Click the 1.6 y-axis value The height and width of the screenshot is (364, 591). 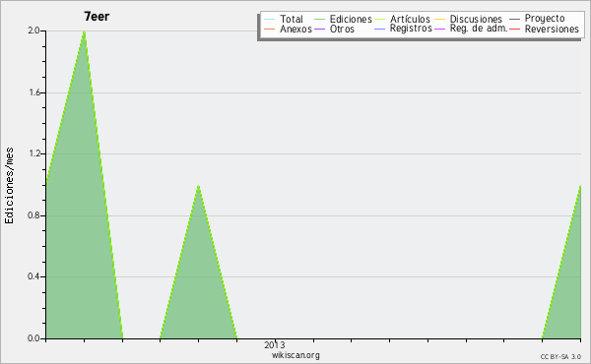pos(33,92)
